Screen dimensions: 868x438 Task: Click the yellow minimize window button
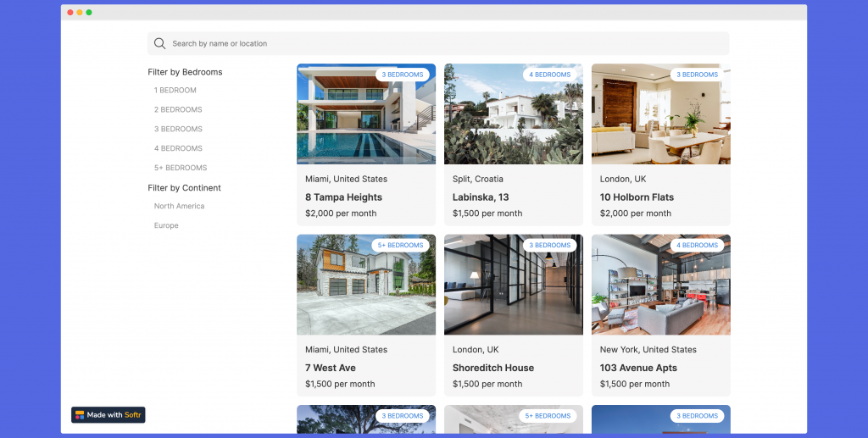point(80,12)
